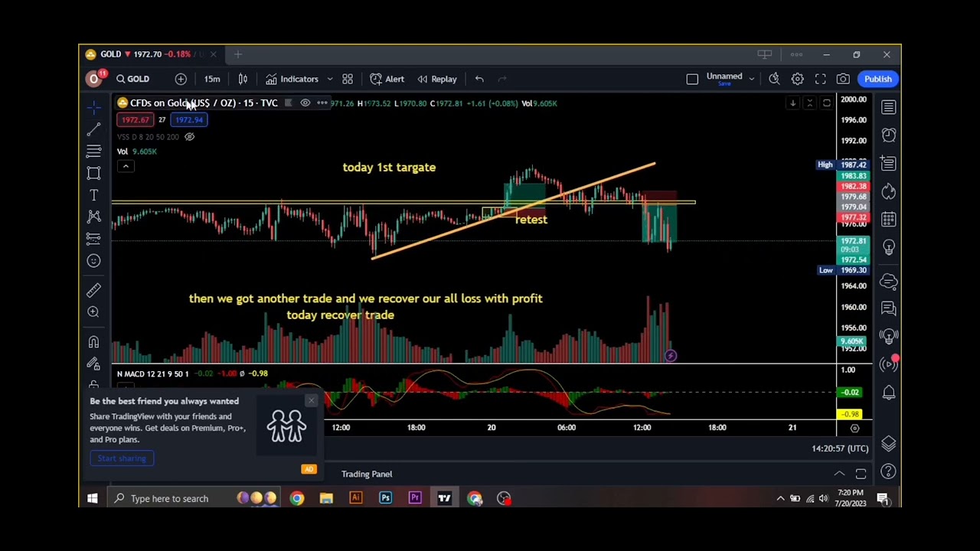The image size is (980, 551).
Task: Open the candlestick chart style selector
Action: (x=243, y=79)
